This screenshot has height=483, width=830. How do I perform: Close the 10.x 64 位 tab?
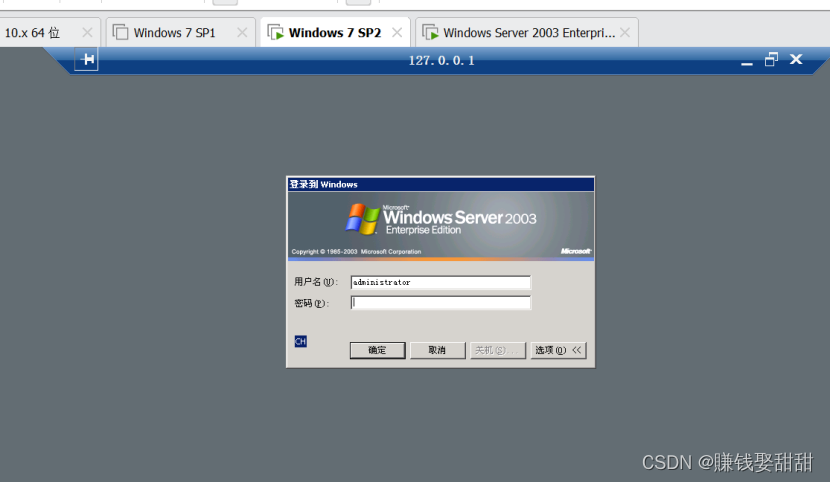point(87,33)
